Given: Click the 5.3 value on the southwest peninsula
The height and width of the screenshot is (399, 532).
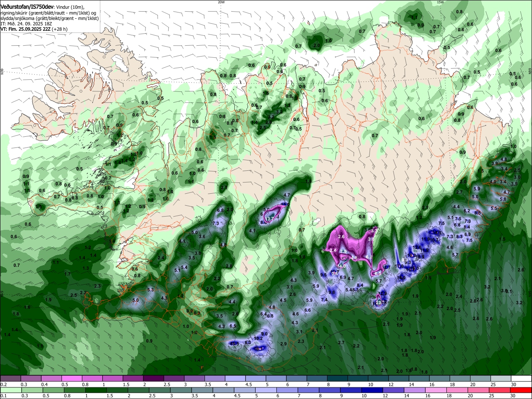Looking at the screenshot, I should point(150,290).
